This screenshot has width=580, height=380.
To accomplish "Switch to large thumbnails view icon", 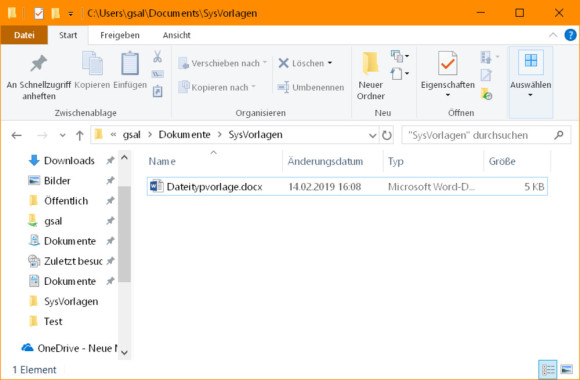I will click(566, 369).
